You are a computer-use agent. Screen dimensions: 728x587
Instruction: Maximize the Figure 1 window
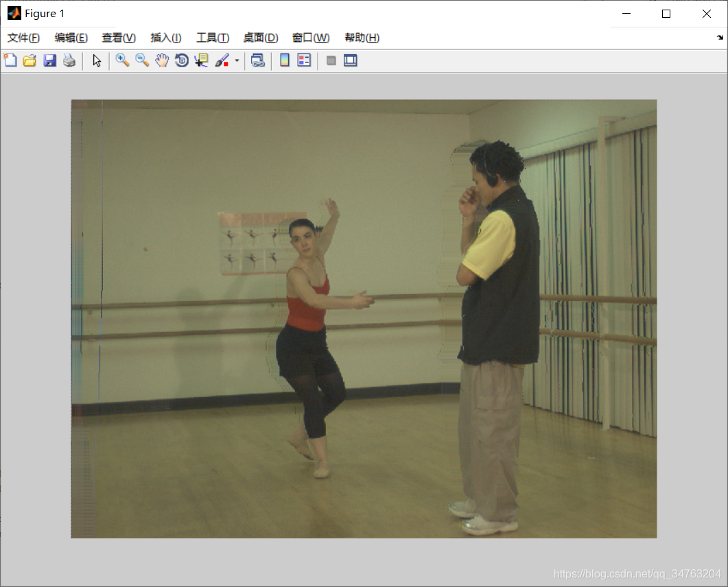[666, 14]
